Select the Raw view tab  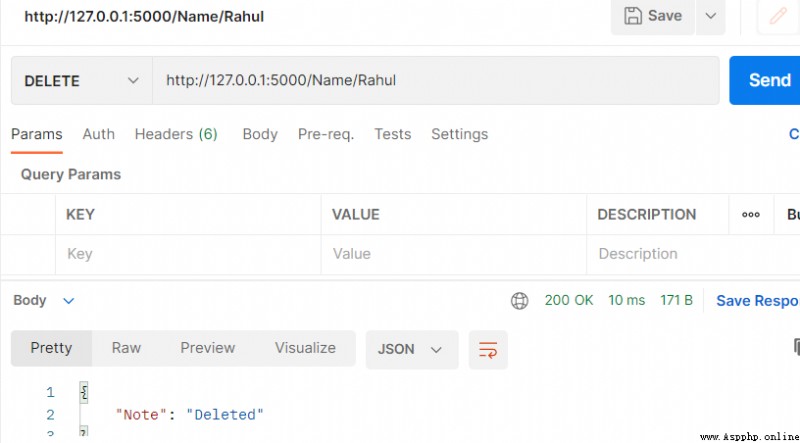pos(126,348)
